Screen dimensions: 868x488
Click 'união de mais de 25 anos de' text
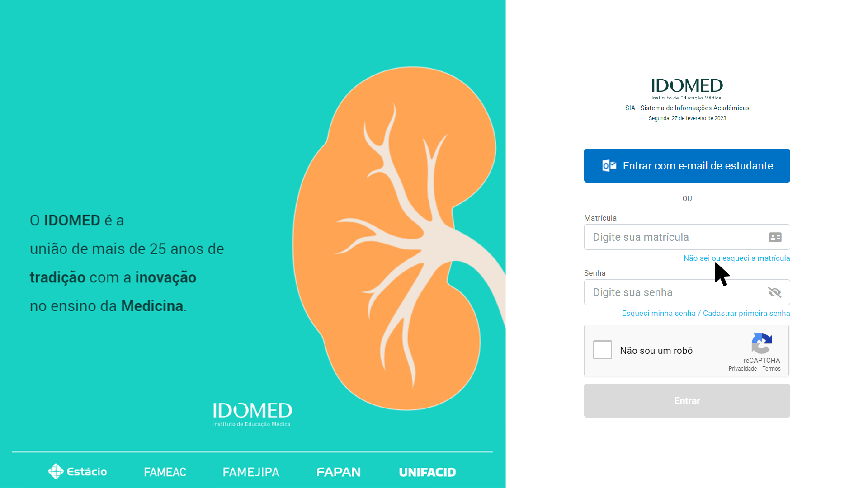click(x=127, y=249)
